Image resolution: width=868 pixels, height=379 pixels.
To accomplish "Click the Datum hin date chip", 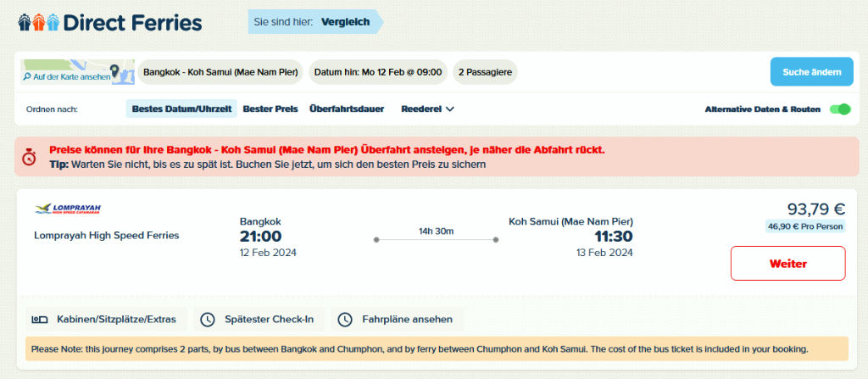I will tap(378, 72).
